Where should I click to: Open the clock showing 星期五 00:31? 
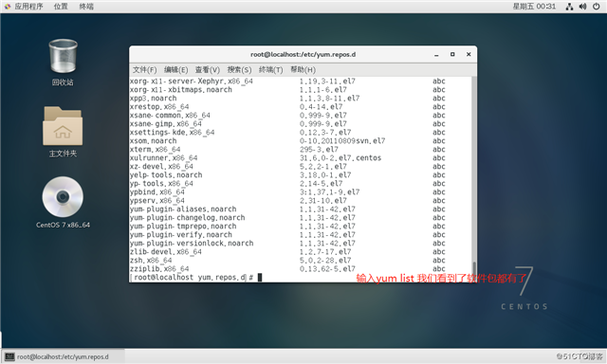(x=534, y=7)
